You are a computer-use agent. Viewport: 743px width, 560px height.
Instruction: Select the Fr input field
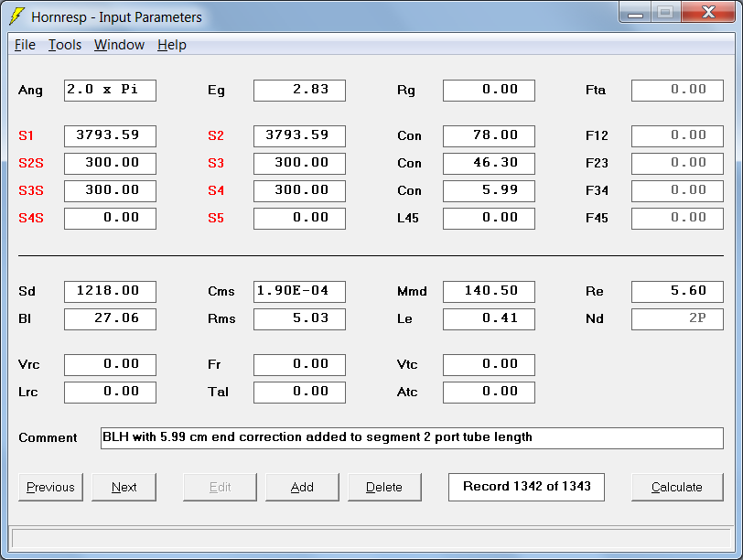click(299, 365)
